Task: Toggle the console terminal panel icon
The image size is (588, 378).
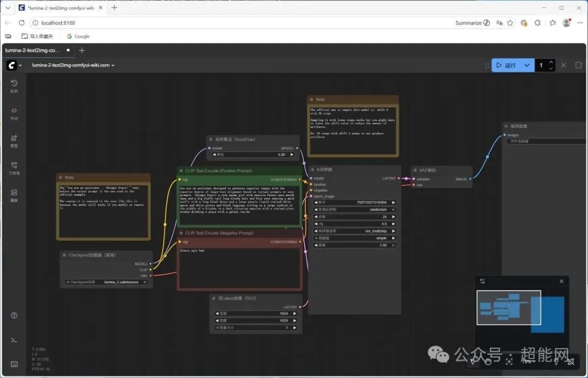Action: 14,340
